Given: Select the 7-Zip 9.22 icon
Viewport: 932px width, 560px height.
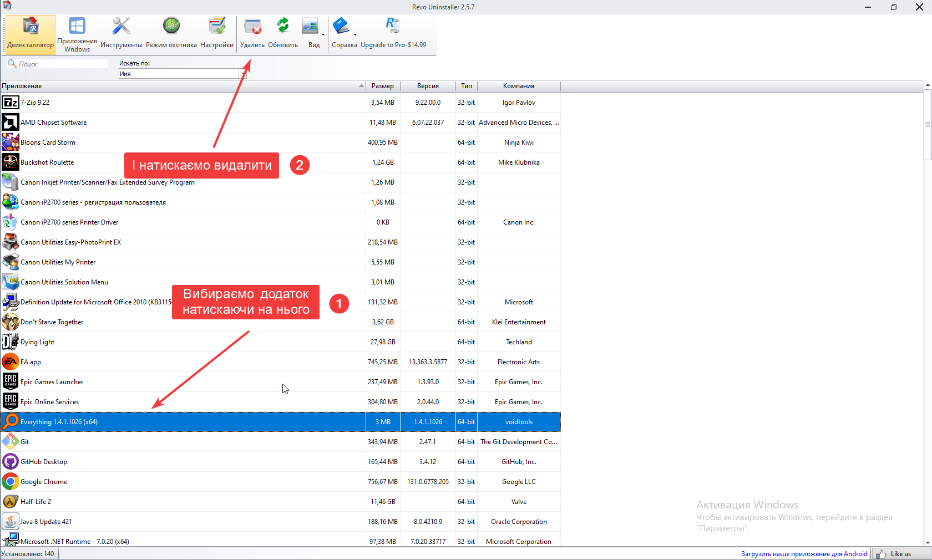Looking at the screenshot, I should (10, 103).
